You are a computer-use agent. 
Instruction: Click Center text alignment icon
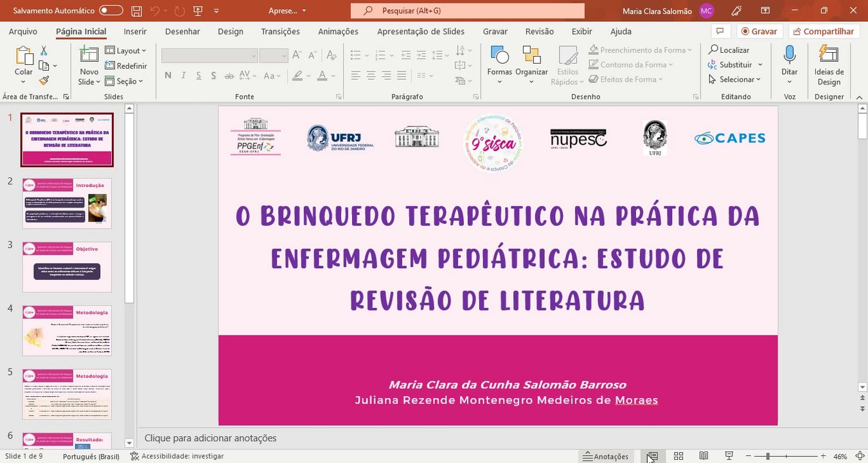pyautogui.click(x=371, y=76)
